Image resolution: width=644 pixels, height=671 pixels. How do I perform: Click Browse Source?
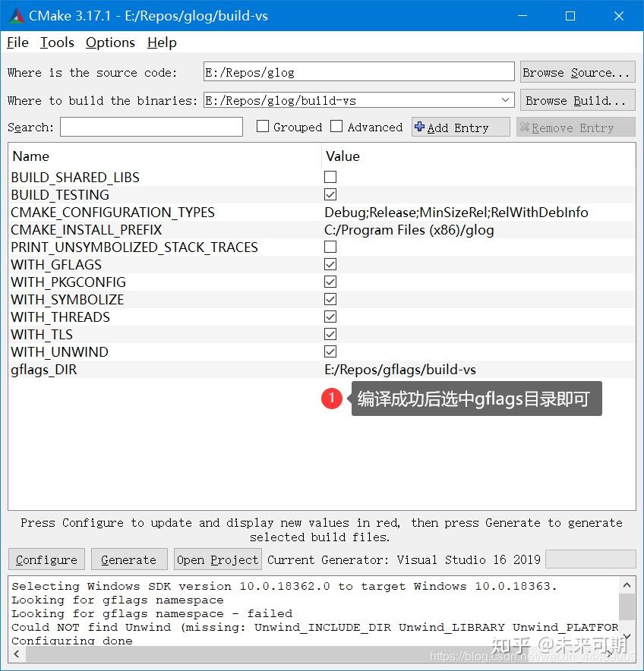[x=577, y=71]
